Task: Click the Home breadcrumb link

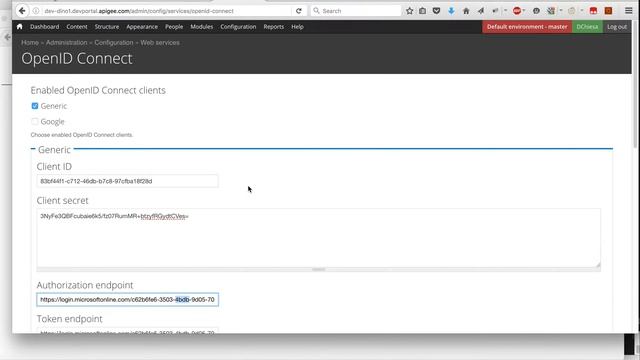Action: [30, 42]
